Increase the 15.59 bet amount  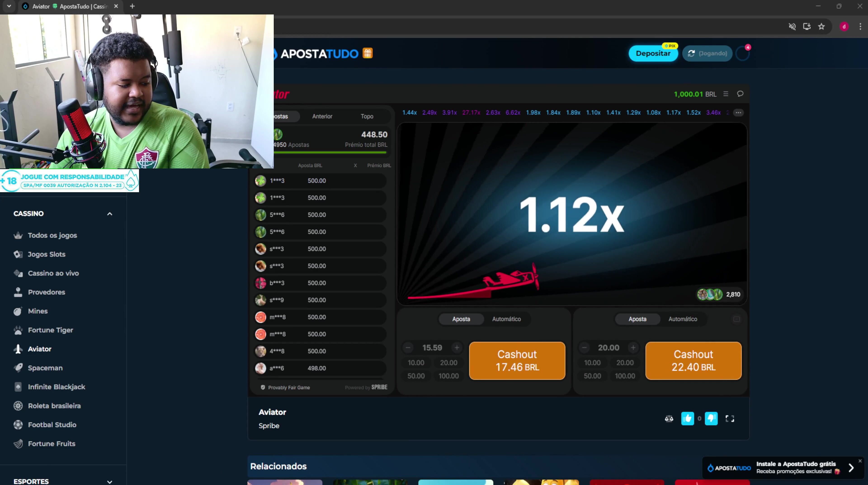pos(457,348)
